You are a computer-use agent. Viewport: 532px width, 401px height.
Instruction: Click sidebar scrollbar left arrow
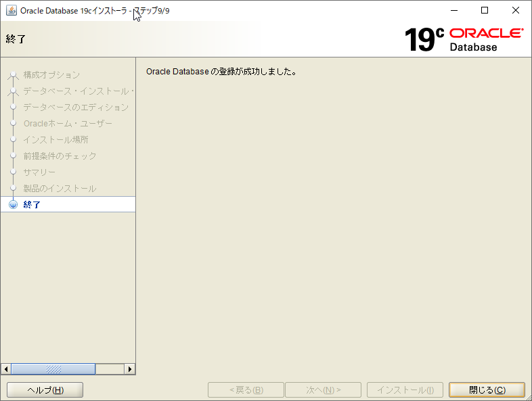[x=6, y=369]
